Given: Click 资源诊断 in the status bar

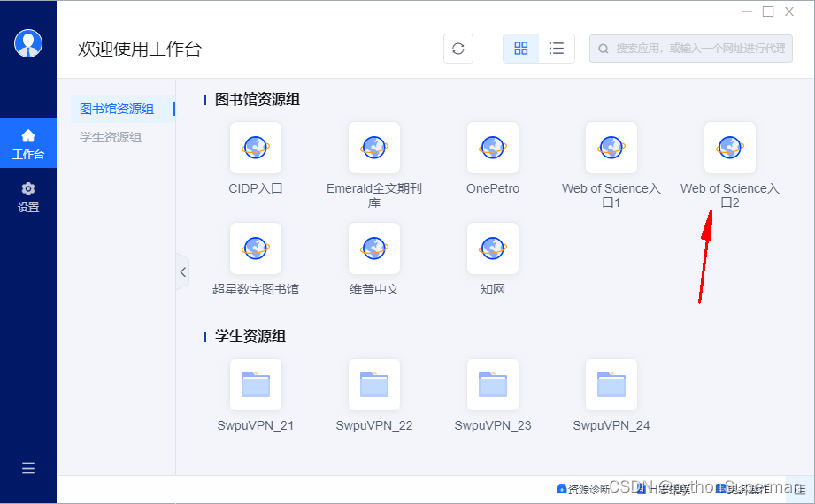Looking at the screenshot, I should pos(583,489).
